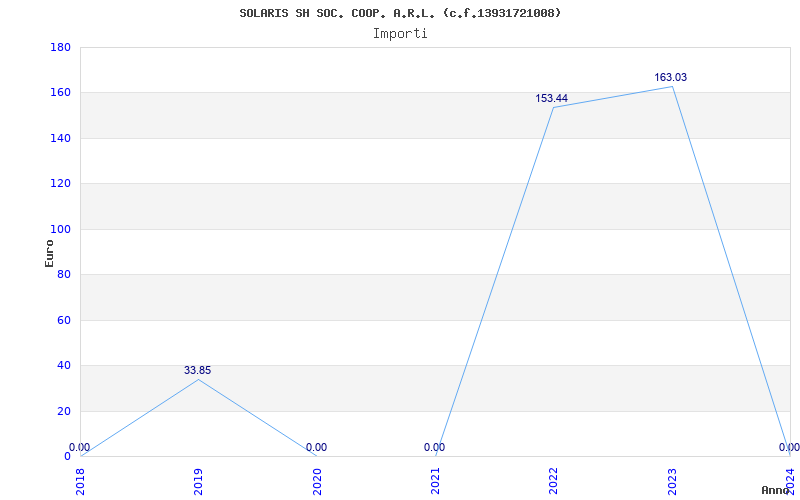
Task: Click the 0.00 value above 2021
Action: [434, 447]
